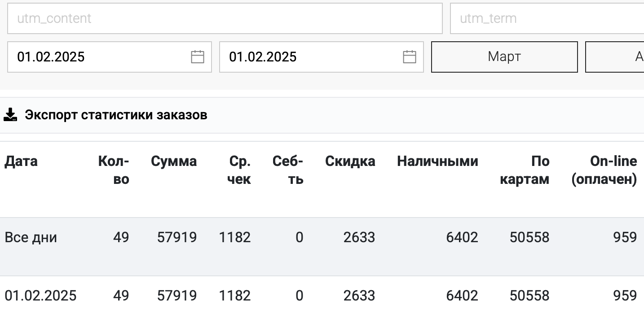
Task: Click the Скидка column header
Action: pos(350,161)
